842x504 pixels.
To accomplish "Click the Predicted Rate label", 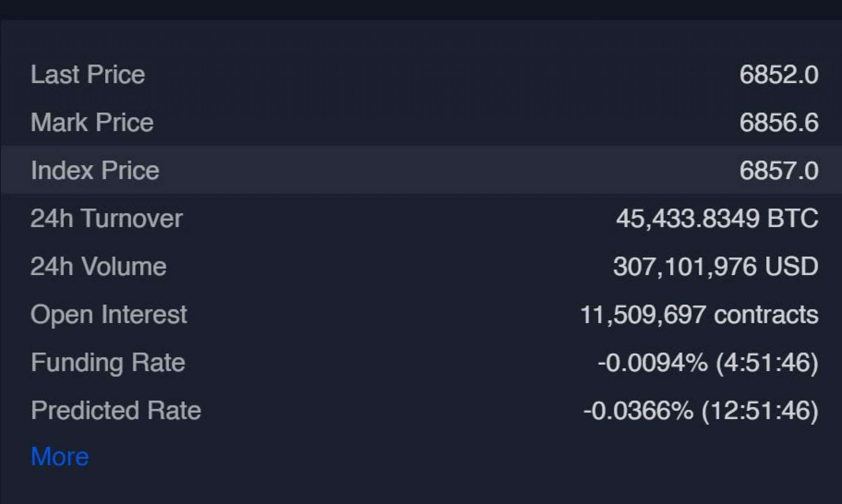I will [116, 410].
